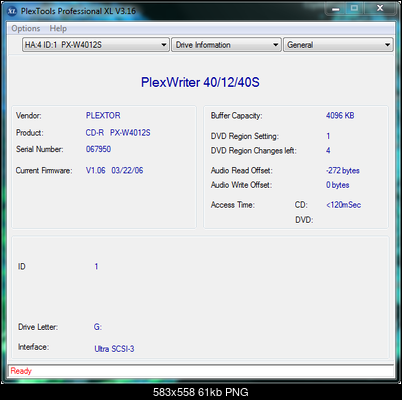Click the -272 bytes audio read offset
The width and height of the screenshot is (402, 400).
(x=343, y=170)
